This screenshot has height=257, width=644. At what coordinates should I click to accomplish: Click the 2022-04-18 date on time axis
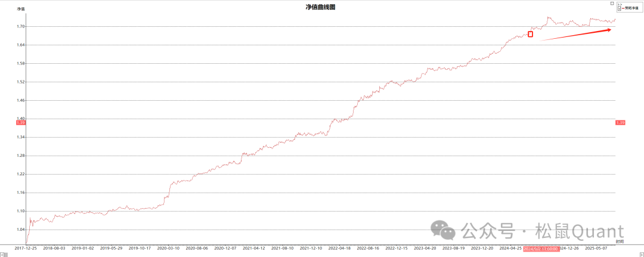(340, 248)
